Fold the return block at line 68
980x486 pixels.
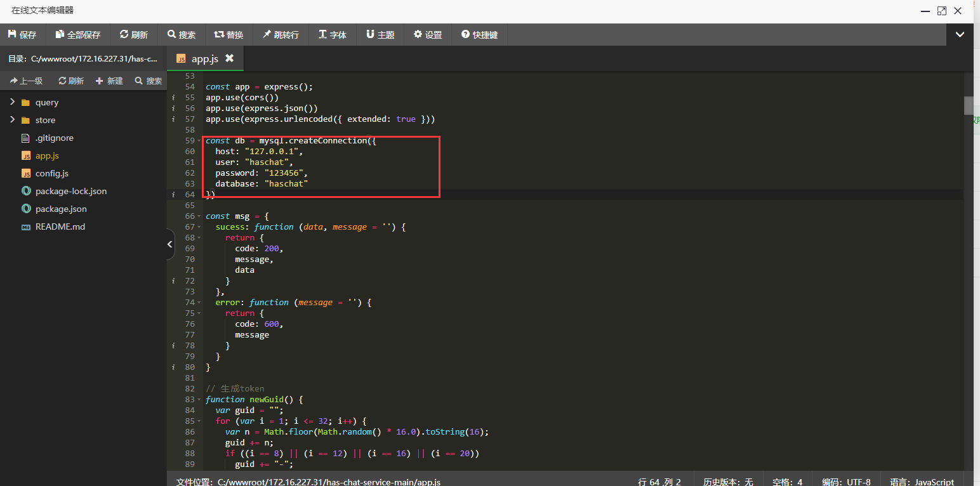pyautogui.click(x=199, y=238)
